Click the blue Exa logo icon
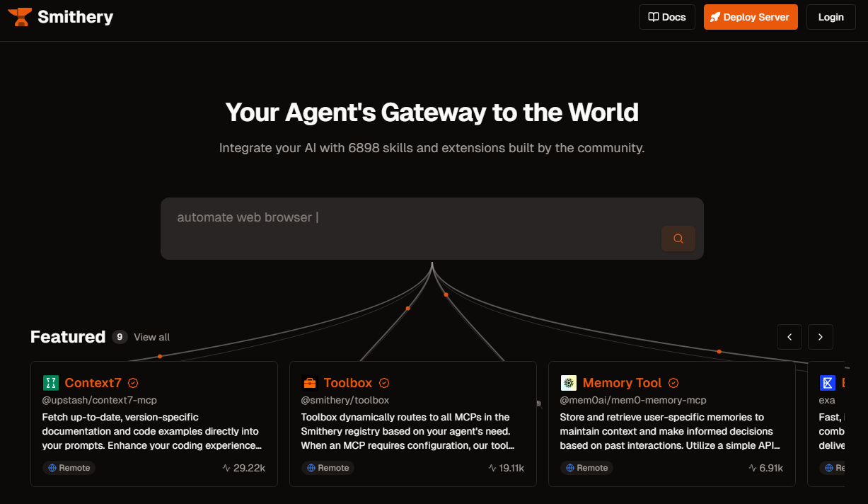 point(827,383)
